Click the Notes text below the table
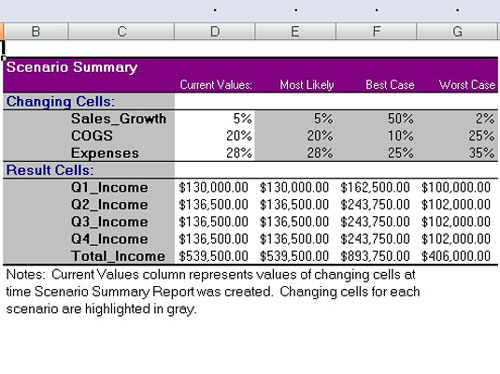 point(213,292)
